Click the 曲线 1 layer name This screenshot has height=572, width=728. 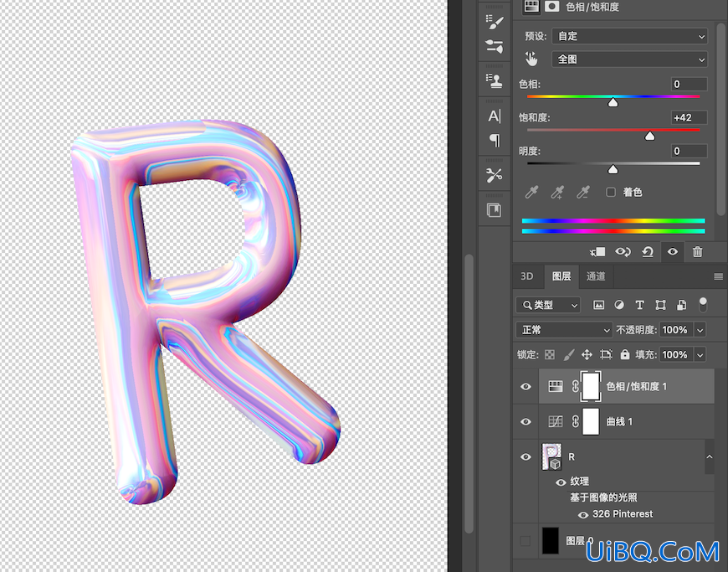619,421
